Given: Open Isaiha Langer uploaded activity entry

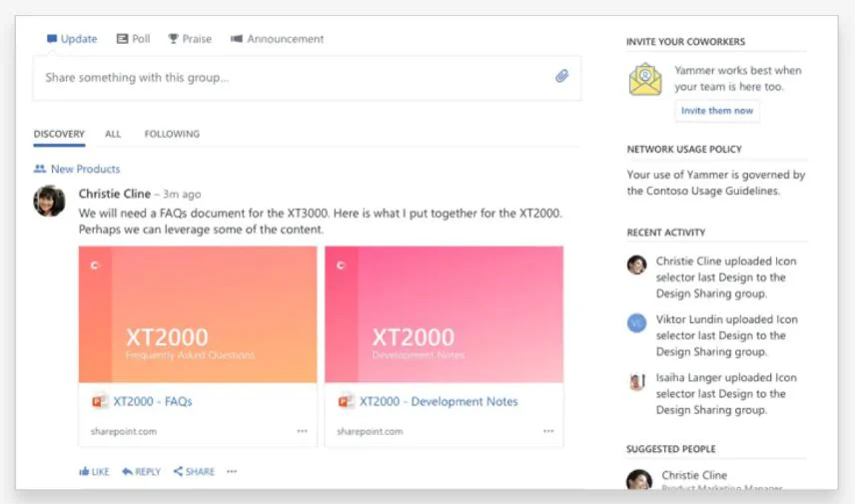Looking at the screenshot, I should click(726, 394).
